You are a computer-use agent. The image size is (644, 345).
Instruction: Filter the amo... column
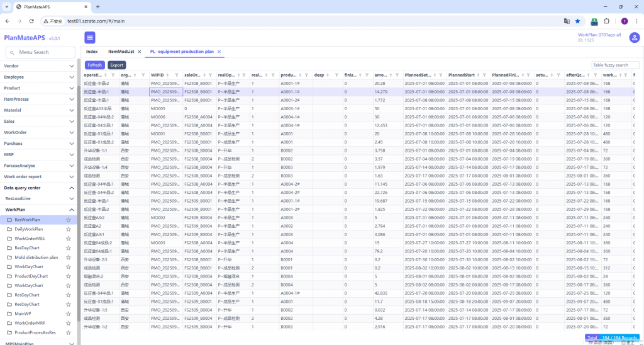397,76
